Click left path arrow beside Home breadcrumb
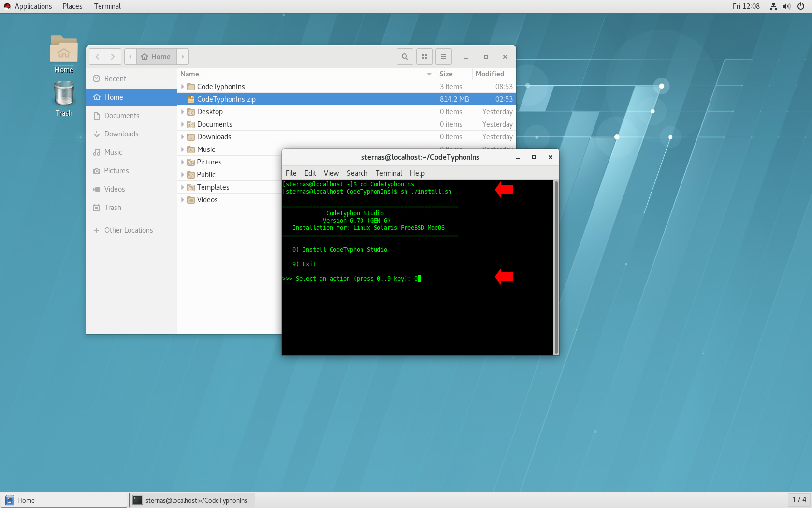Image resolution: width=812 pixels, height=508 pixels. [x=130, y=57]
